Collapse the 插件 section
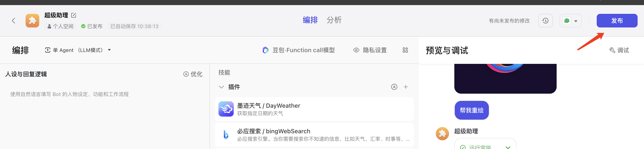 click(x=221, y=87)
